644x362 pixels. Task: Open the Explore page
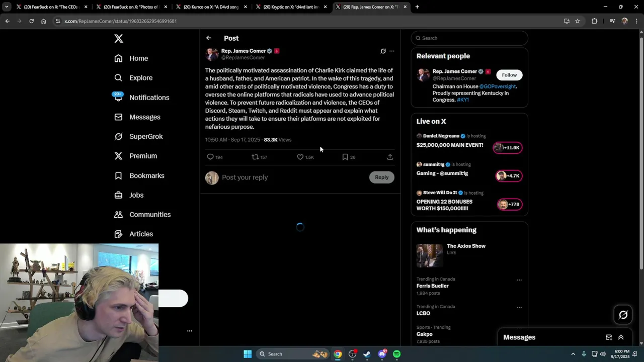(x=133, y=78)
